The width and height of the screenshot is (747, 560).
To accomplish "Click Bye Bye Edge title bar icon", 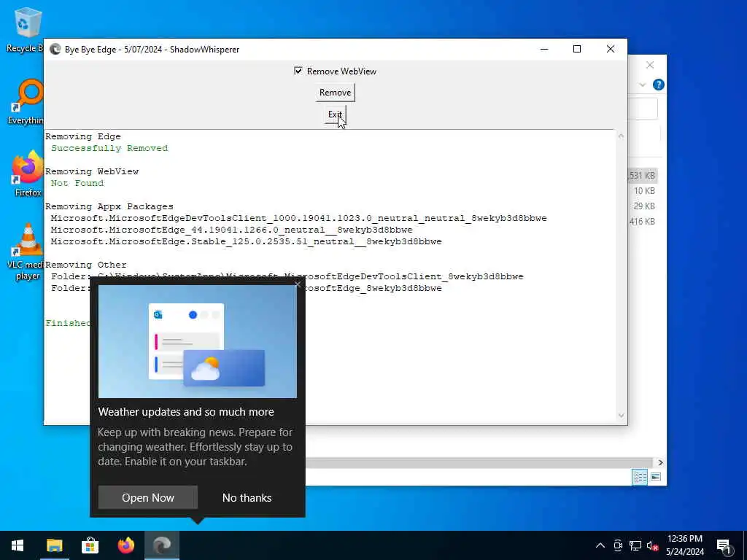I will (x=55, y=49).
